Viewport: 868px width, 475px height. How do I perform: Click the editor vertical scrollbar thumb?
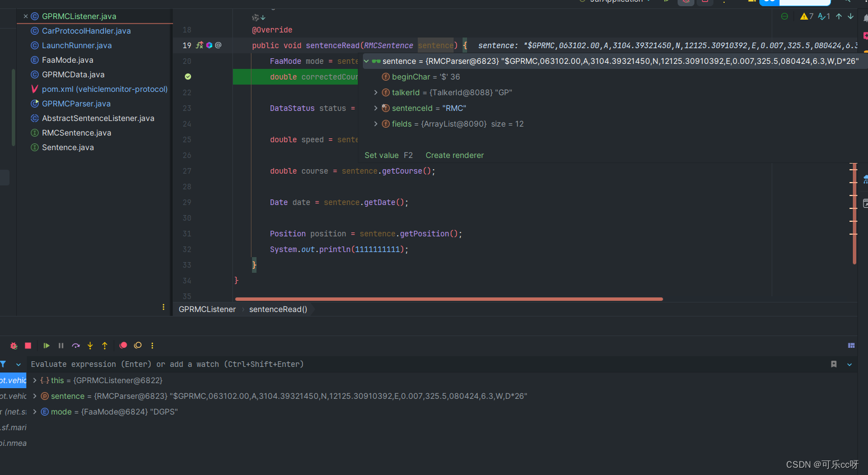point(855,213)
